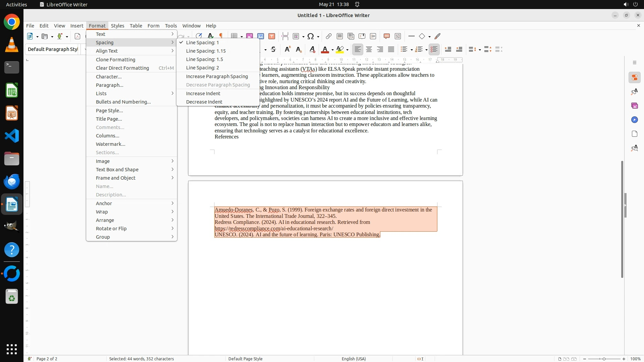Open the sidebar Gallery panel icon
The height and width of the screenshot is (362, 644).
coord(634,106)
